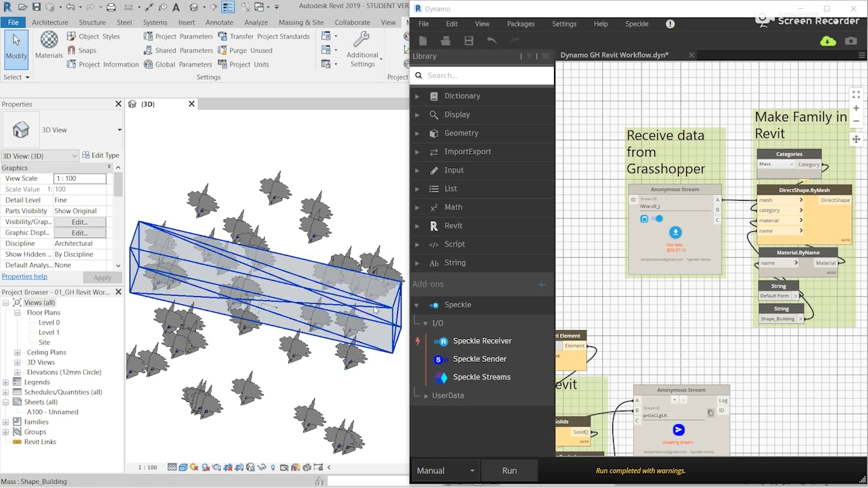The image size is (868, 488).
Task: Switch to the Massing & Site ribbon tab
Action: point(300,22)
